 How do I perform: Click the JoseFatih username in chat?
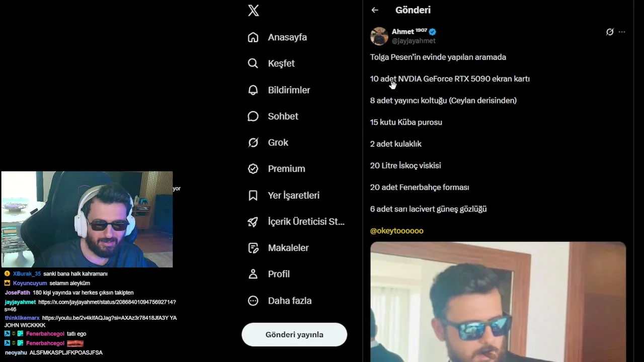[17, 293]
